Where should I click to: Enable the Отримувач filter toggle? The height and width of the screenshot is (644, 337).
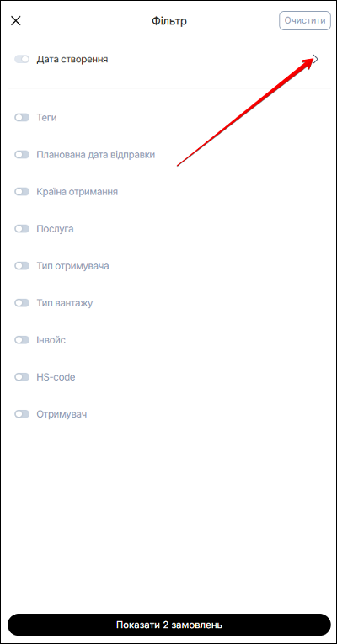(22, 414)
